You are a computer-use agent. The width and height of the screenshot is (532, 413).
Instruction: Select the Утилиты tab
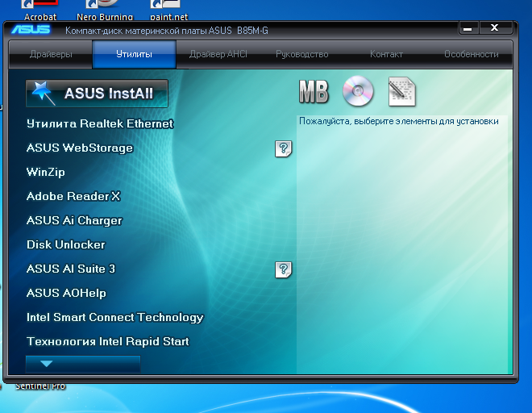pos(134,54)
